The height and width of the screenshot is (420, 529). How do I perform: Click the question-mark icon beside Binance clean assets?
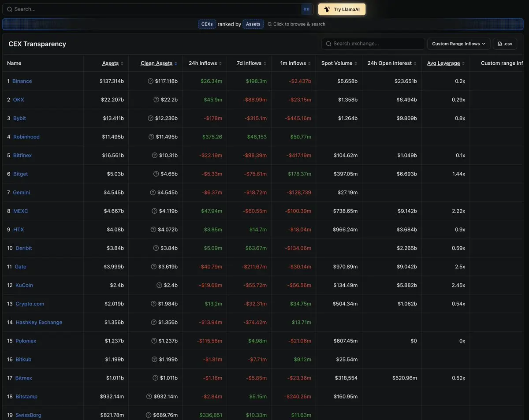point(150,81)
